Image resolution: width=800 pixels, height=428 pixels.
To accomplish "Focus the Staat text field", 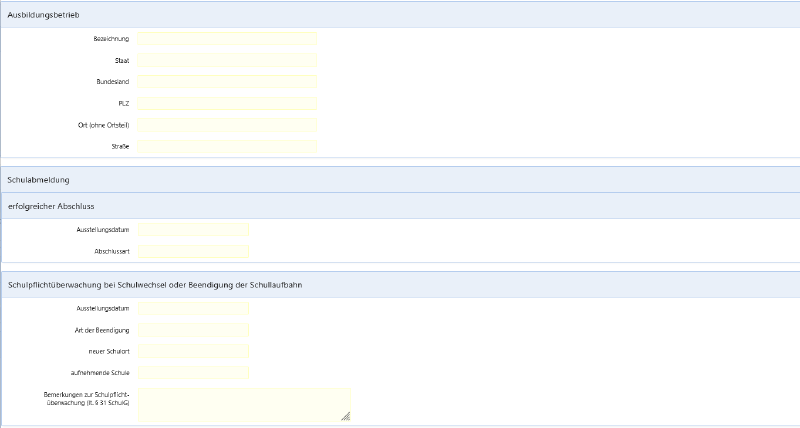I will coord(228,61).
